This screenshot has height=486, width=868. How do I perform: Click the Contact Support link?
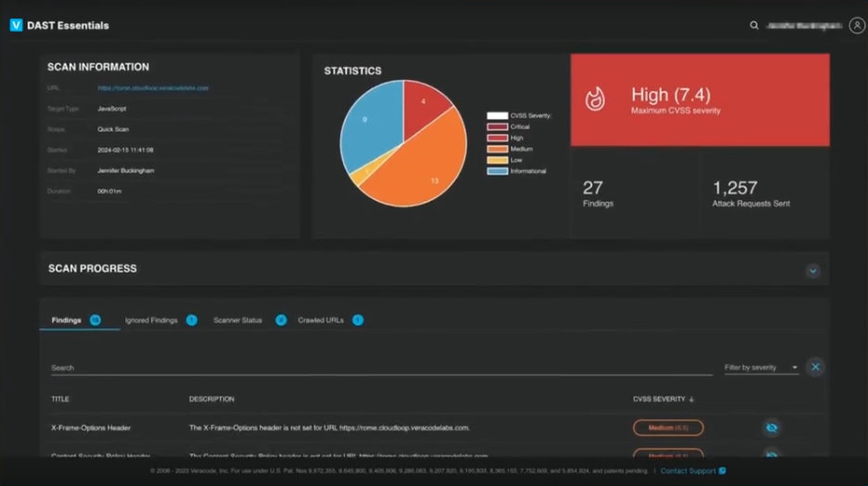(x=688, y=471)
